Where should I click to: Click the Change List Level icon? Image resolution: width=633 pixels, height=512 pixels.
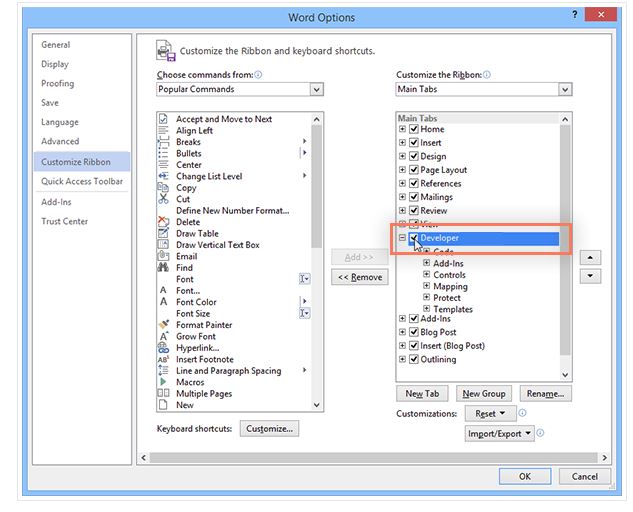pyautogui.click(x=163, y=176)
